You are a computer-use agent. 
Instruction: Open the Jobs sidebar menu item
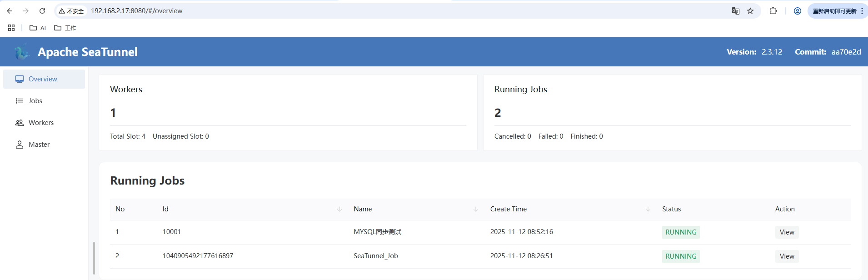tap(44, 101)
